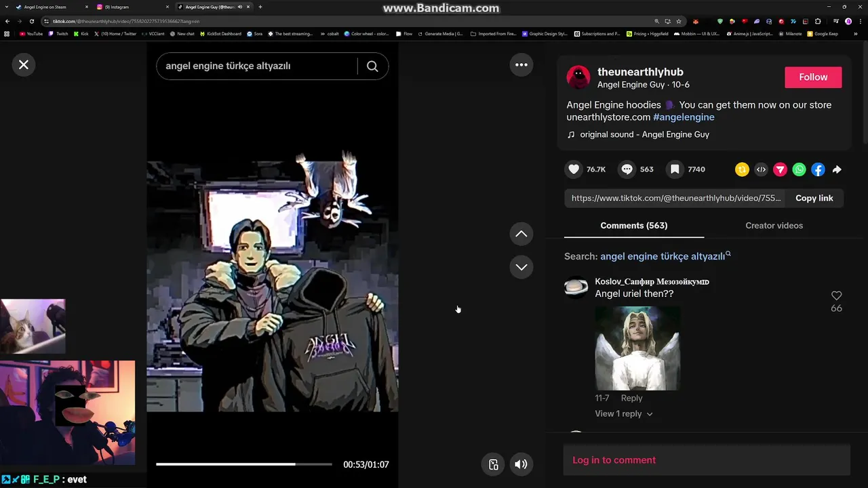Open the Sora bookmark
This screenshot has width=868, height=488.
coord(255,33)
